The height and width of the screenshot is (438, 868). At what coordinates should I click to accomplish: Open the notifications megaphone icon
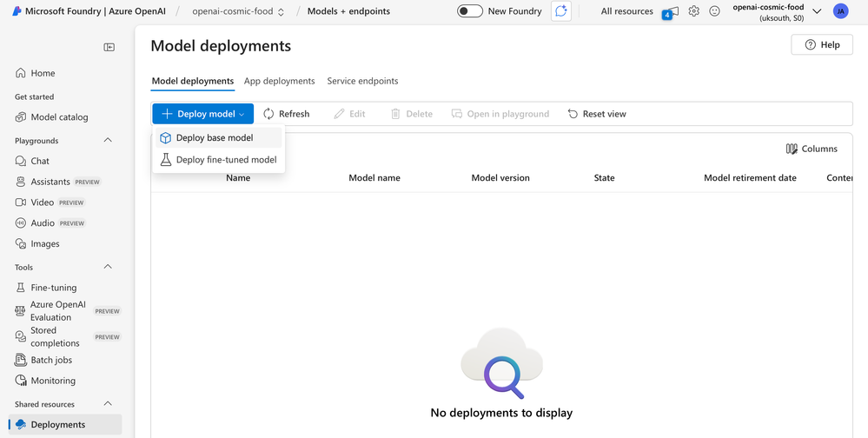tap(671, 11)
